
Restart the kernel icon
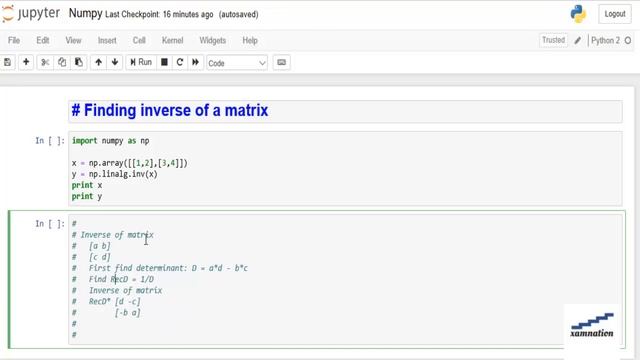click(180, 62)
